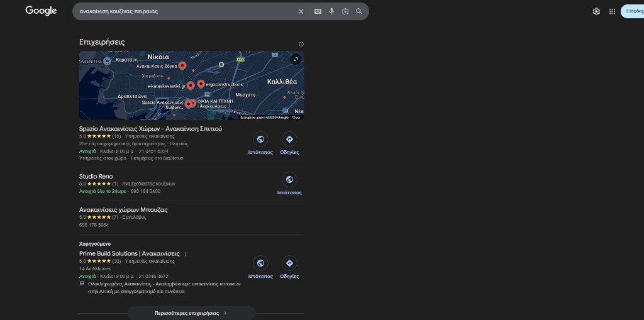
Task: Open Ιστότοπος for the Spazio listing
Action: tap(260, 144)
